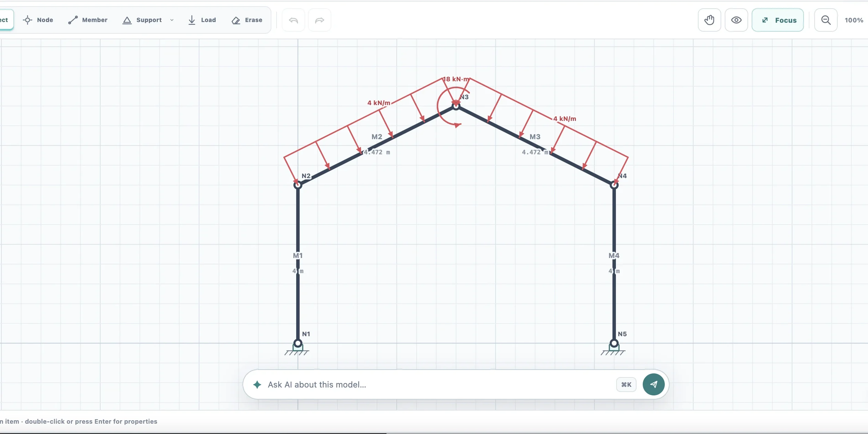Select the Erase tool
Screen dimensions: 868x434
[247, 20]
